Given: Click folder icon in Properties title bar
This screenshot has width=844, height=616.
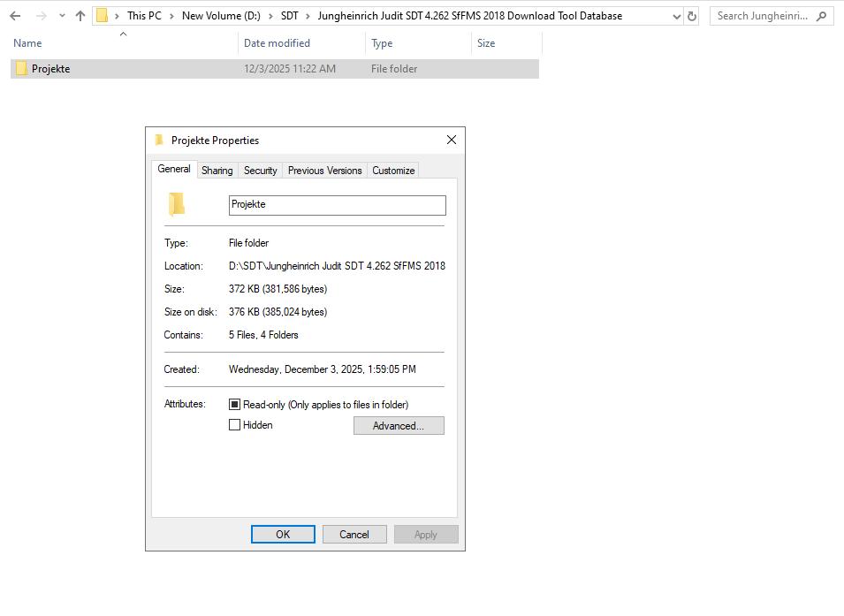Looking at the screenshot, I should [x=159, y=140].
